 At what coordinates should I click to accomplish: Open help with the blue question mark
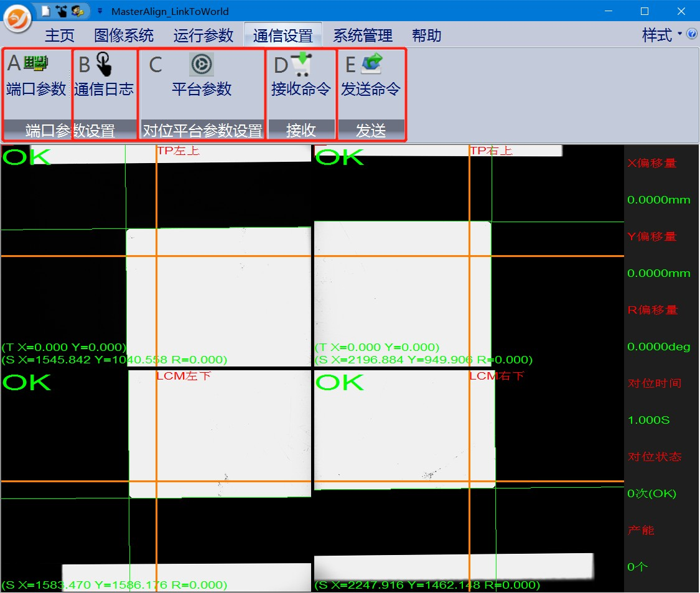(x=691, y=34)
